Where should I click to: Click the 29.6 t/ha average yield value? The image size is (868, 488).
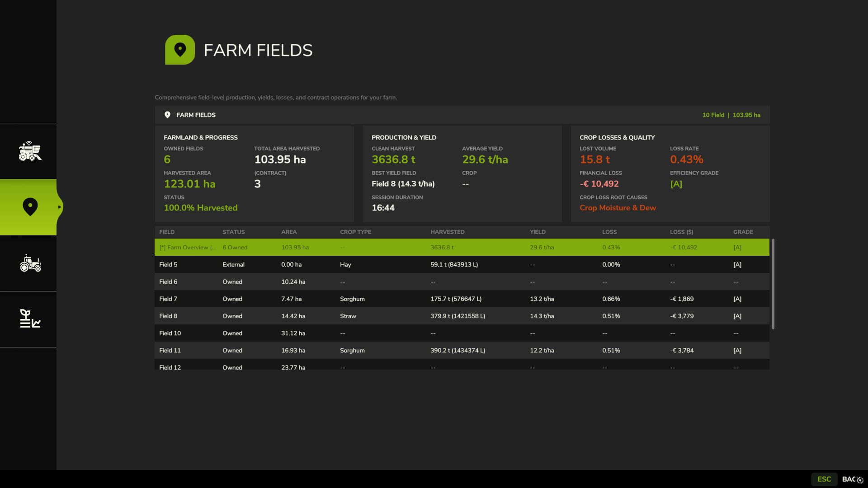(485, 160)
